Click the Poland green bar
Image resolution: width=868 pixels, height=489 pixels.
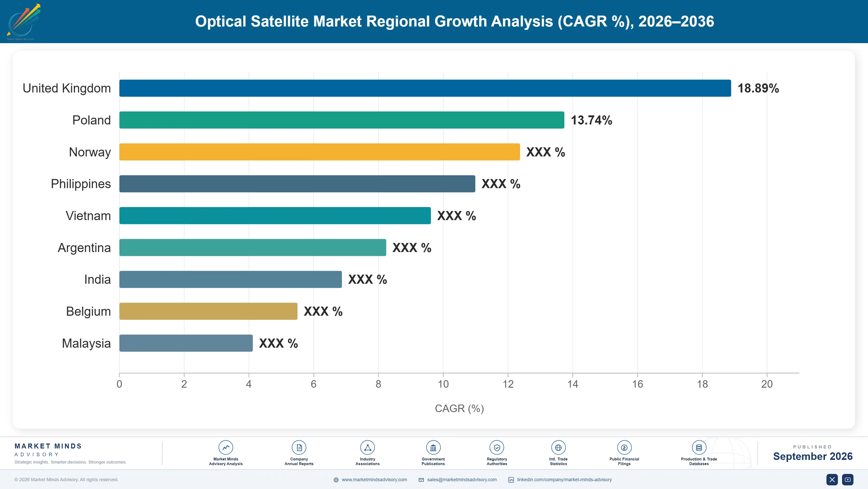pos(342,120)
